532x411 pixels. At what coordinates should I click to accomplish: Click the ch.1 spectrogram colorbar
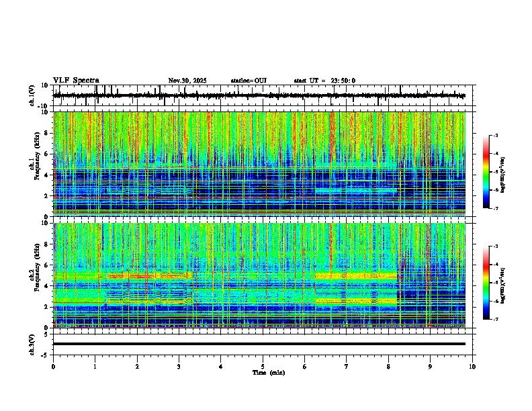click(486, 172)
